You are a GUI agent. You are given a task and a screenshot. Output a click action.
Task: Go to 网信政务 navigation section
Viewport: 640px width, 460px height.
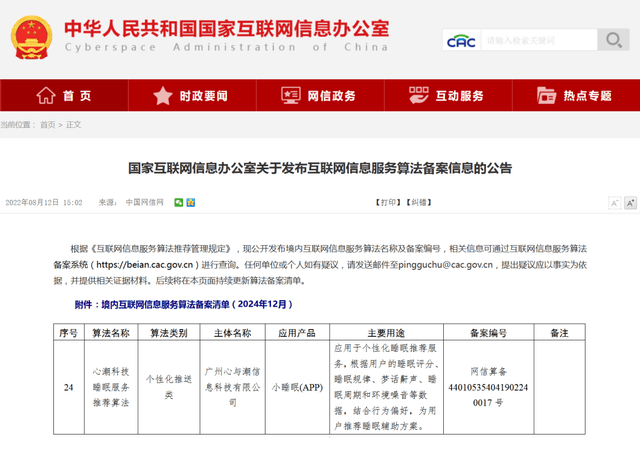point(331,96)
